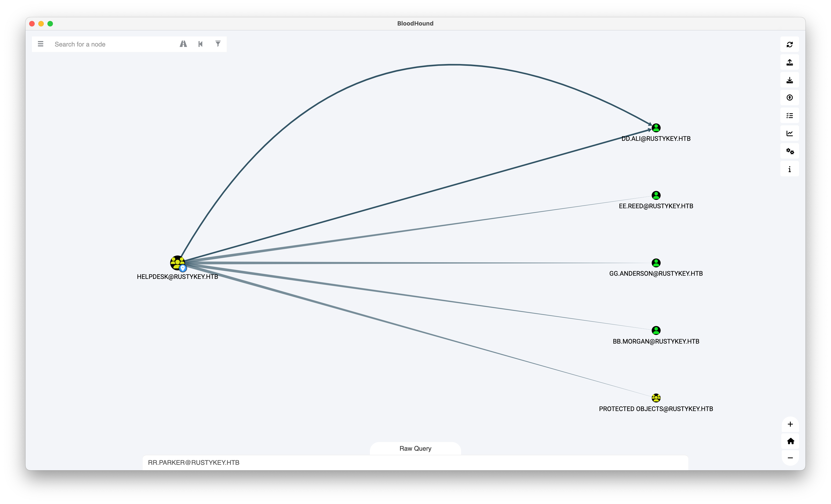Open the about info icon

pos(789,169)
